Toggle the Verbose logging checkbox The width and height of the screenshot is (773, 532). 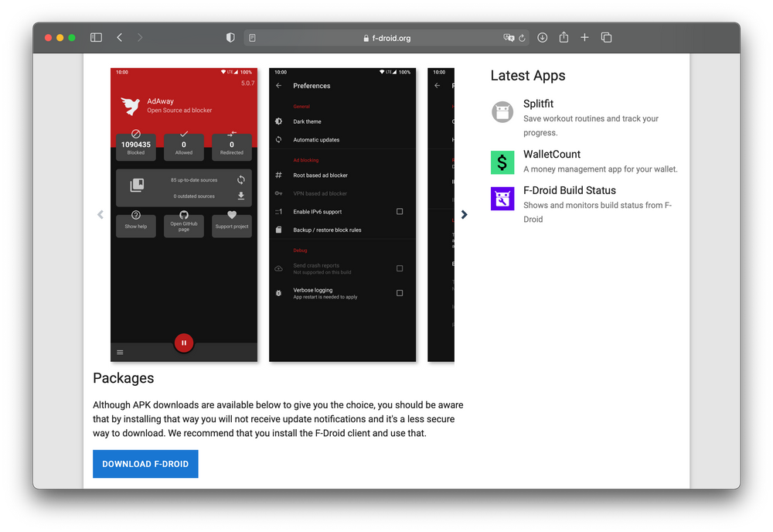point(400,293)
